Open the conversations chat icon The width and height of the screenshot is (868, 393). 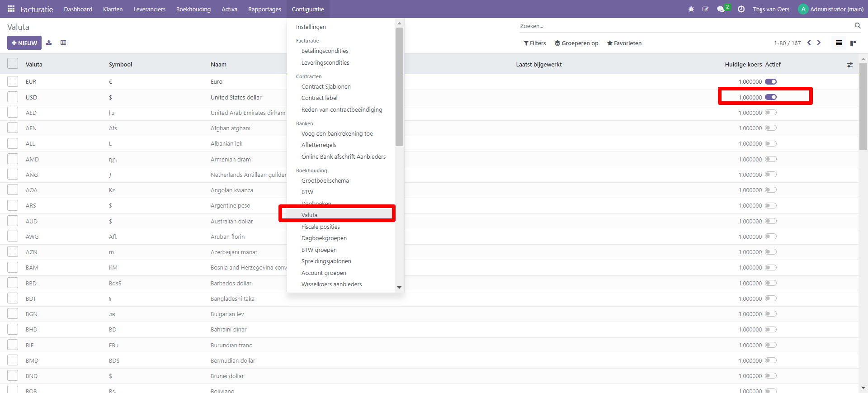721,9
